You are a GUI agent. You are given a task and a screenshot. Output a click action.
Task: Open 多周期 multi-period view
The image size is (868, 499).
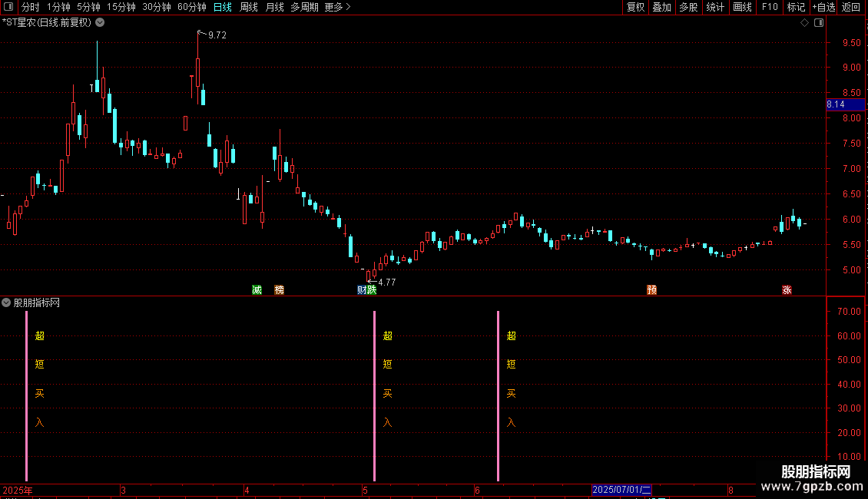coord(304,7)
